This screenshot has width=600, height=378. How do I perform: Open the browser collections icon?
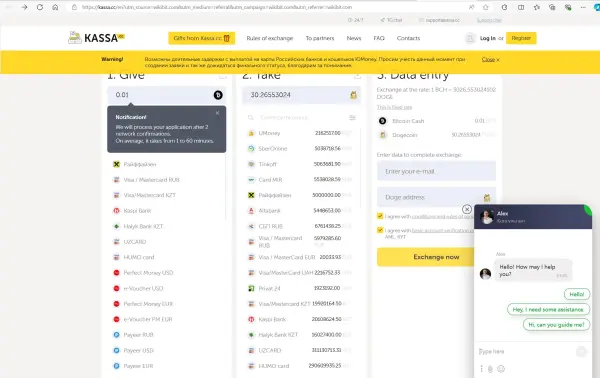pos(552,7)
